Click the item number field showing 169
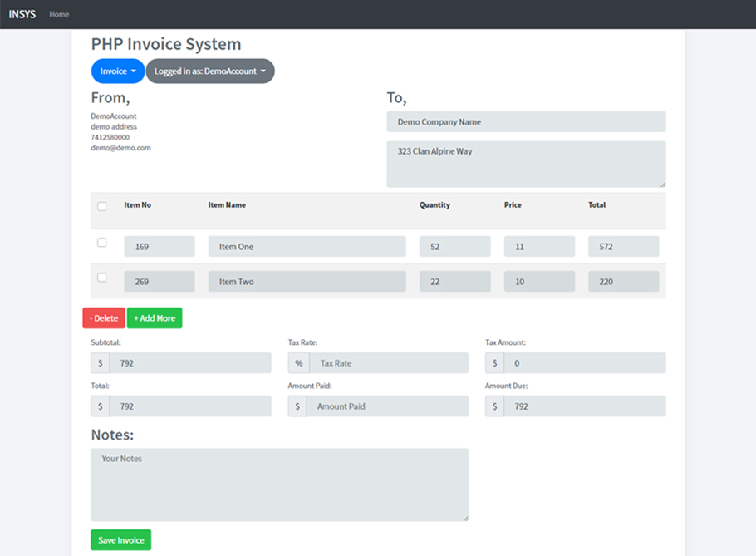756x556 pixels. 160,246
